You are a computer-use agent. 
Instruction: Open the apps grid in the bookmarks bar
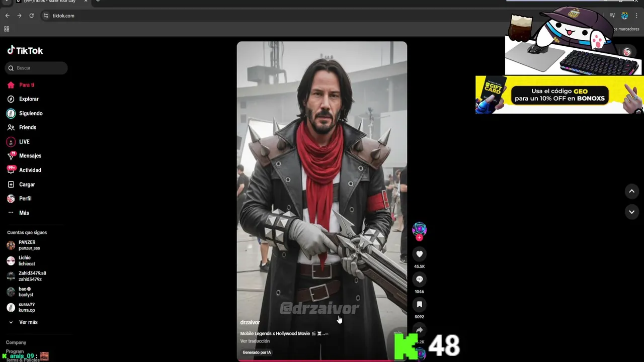click(7, 29)
